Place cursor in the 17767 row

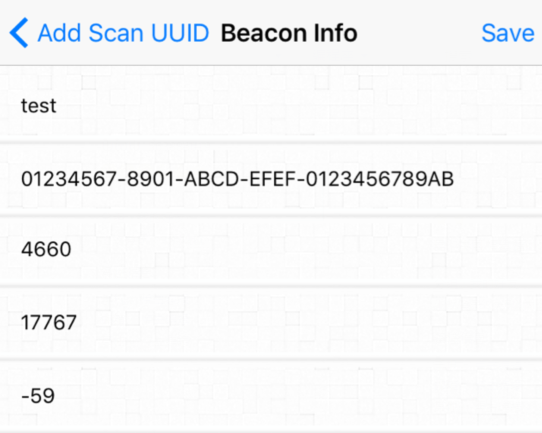coord(271,322)
